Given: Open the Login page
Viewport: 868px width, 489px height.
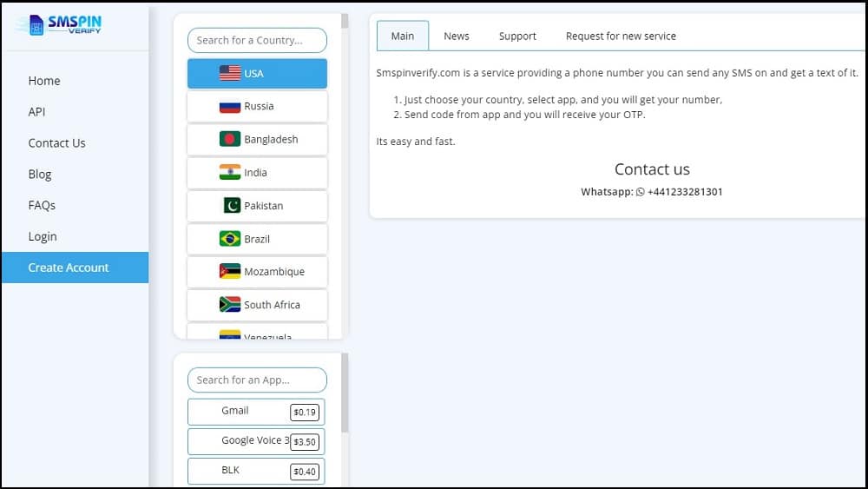Looking at the screenshot, I should coord(43,236).
